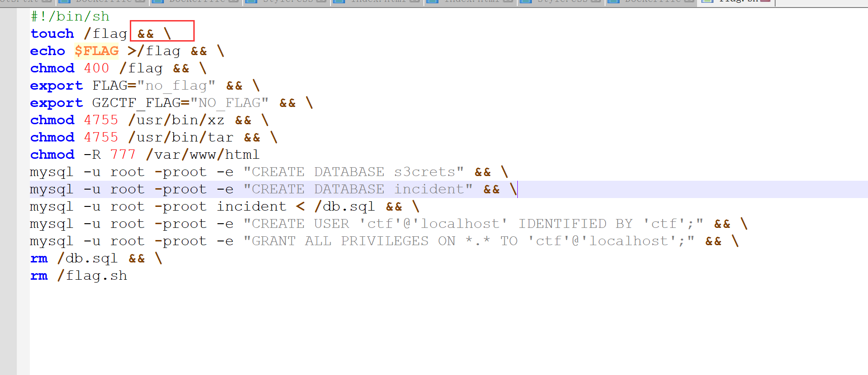The image size is (868, 375).
Task: Click the '-R' option on the chmod line
Action: pos(92,155)
